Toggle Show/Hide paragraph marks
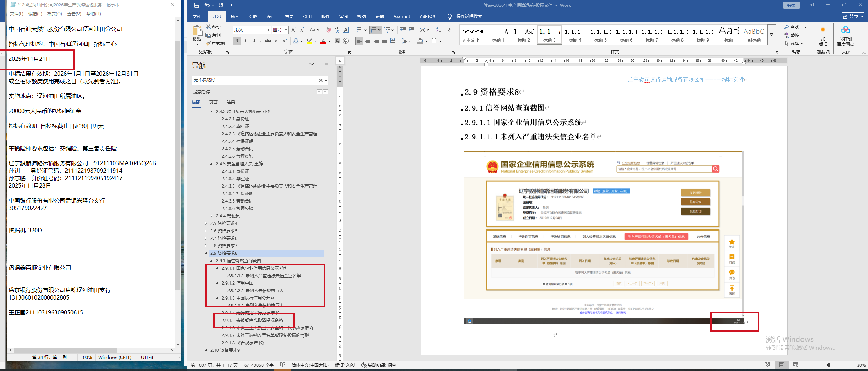 [x=449, y=30]
